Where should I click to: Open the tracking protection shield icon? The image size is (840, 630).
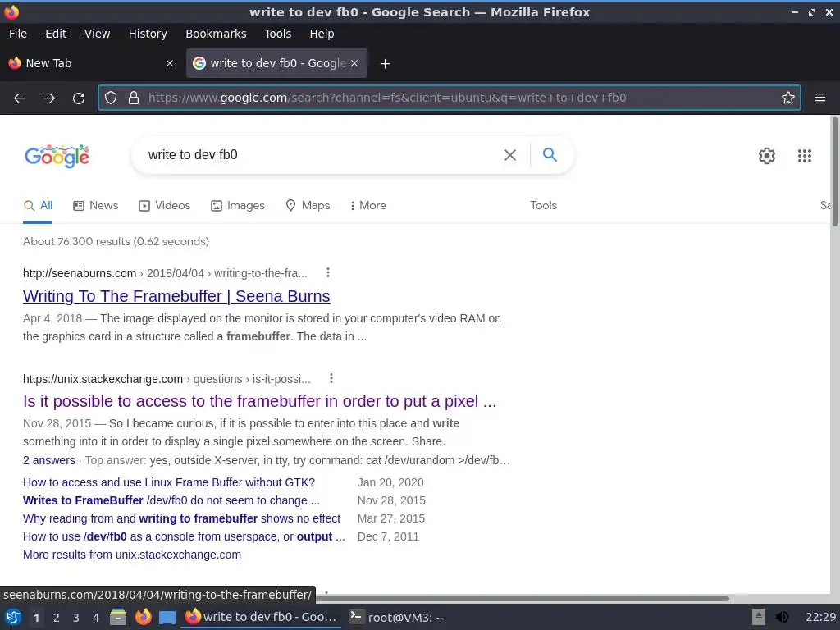(111, 98)
